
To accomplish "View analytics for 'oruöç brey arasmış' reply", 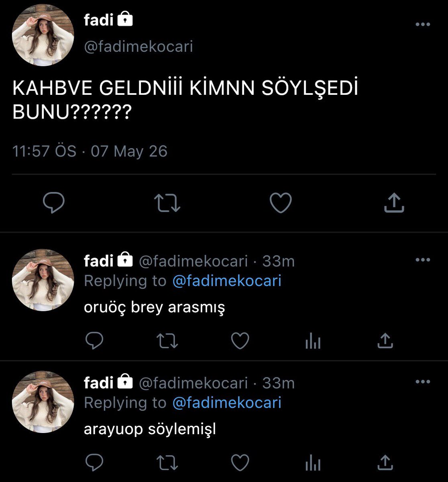I will tap(313, 341).
